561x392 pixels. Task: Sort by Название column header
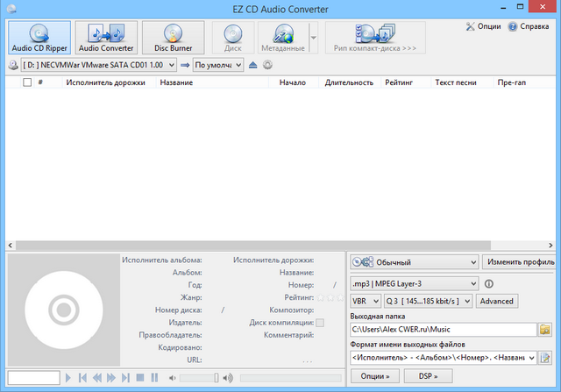[212, 82]
